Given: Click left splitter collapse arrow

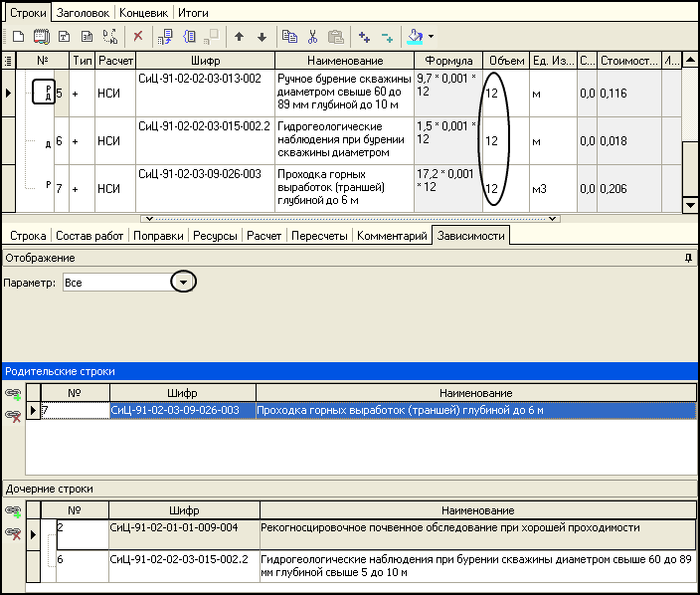Looking at the screenshot, I should pos(149,219).
